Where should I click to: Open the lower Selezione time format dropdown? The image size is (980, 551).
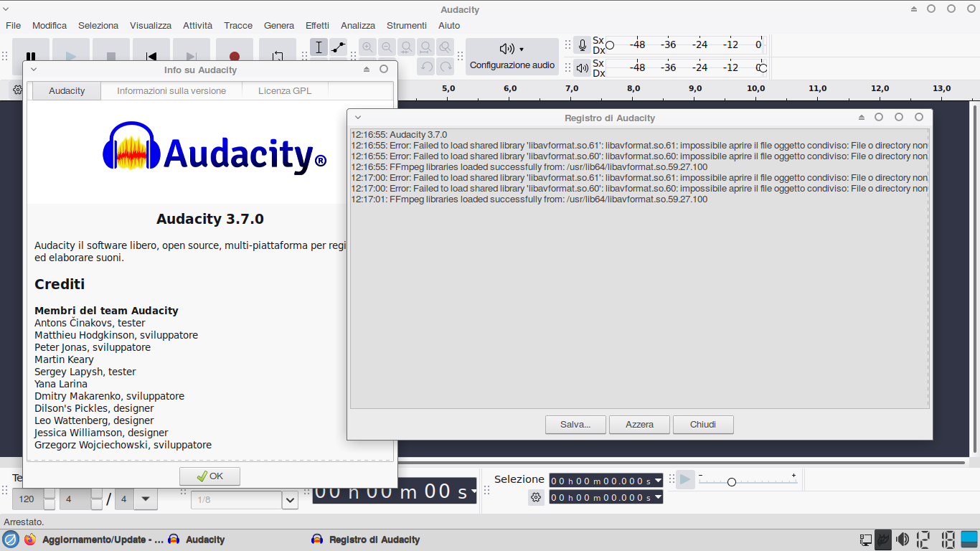pos(658,498)
